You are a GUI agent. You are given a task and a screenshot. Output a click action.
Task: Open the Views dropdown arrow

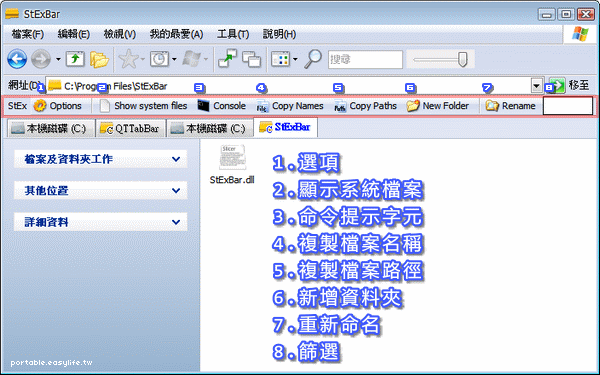pyautogui.click(x=295, y=59)
